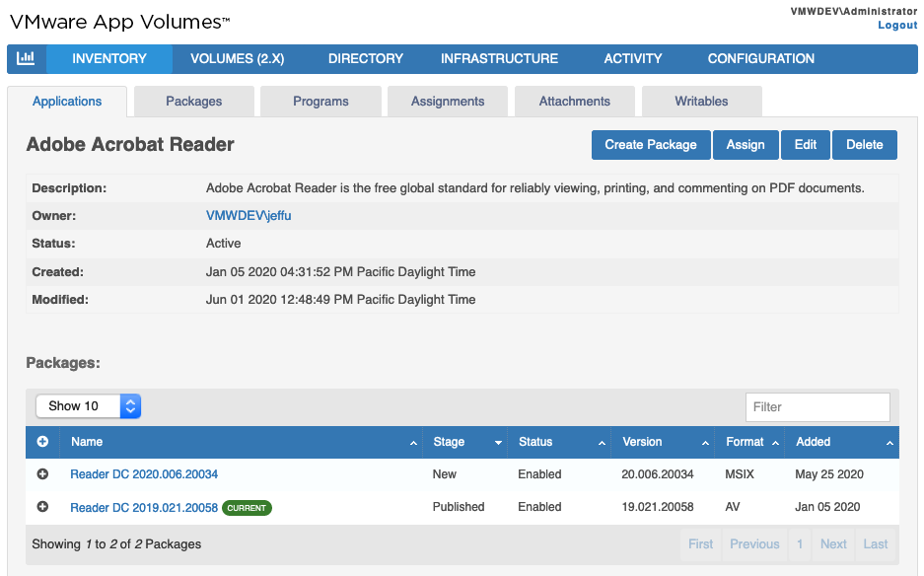The height and width of the screenshot is (576, 924).
Task: Expand the Reader DC 2019.021.20058 row
Action: pyautogui.click(x=42, y=507)
